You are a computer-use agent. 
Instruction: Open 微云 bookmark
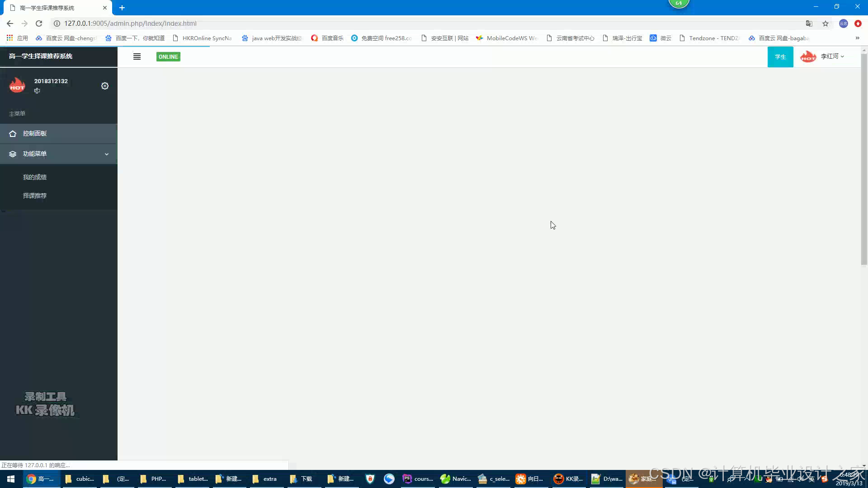(x=660, y=38)
